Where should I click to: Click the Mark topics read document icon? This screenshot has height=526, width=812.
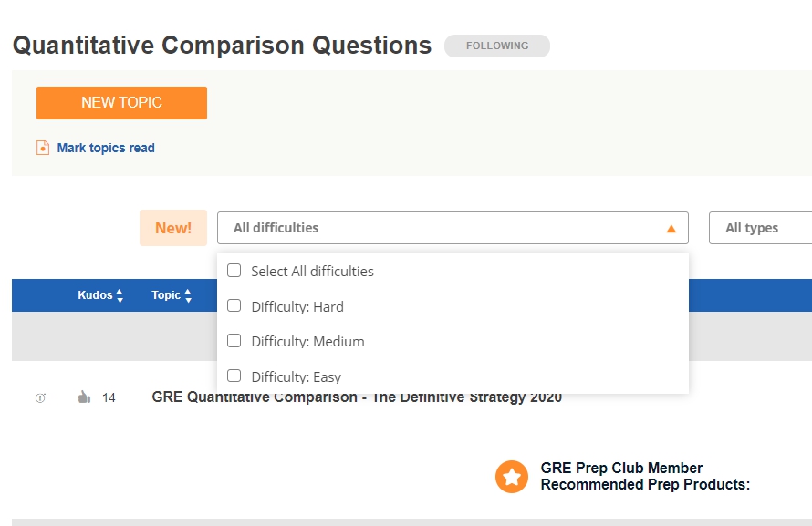[43, 148]
